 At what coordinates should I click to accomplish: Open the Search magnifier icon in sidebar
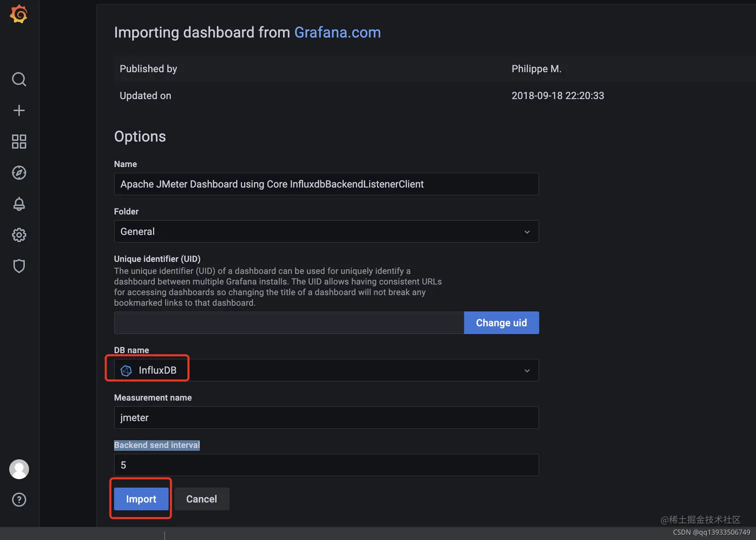[19, 79]
